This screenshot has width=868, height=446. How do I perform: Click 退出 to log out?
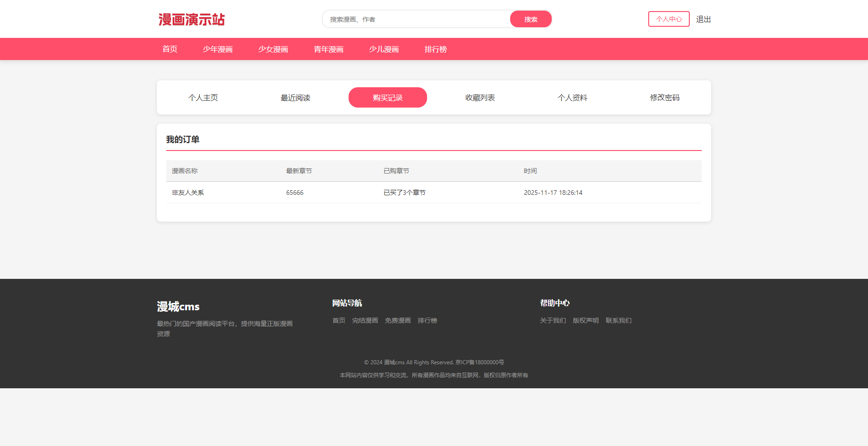pos(703,19)
